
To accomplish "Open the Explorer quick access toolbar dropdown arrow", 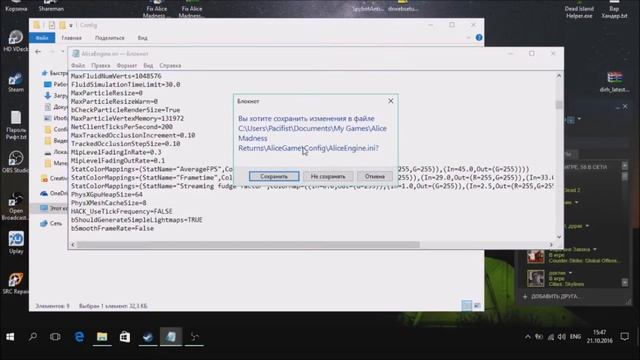I will click(x=71, y=25).
